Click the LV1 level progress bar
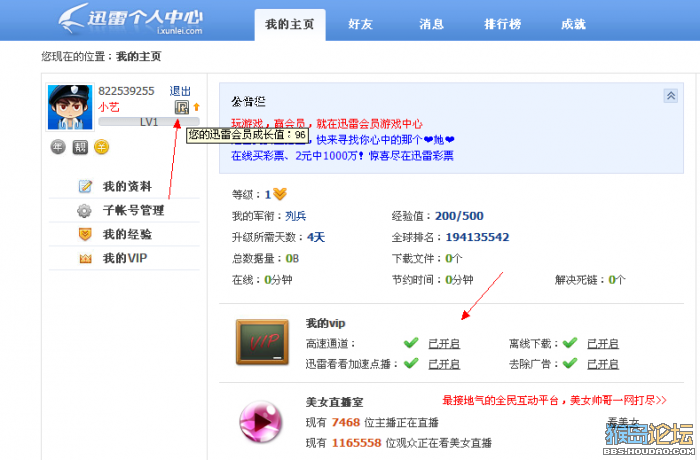This screenshot has height=460, width=700. (149, 122)
